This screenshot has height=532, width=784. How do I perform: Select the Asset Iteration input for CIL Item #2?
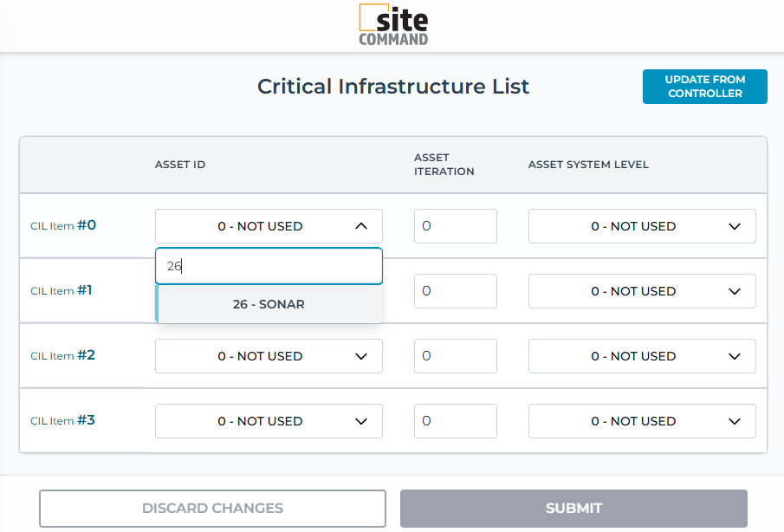[456, 356]
